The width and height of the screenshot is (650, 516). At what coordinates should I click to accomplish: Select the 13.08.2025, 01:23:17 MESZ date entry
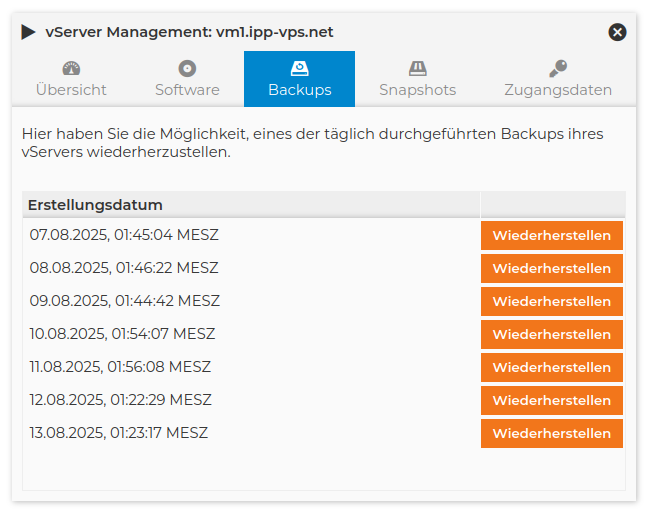(x=119, y=433)
